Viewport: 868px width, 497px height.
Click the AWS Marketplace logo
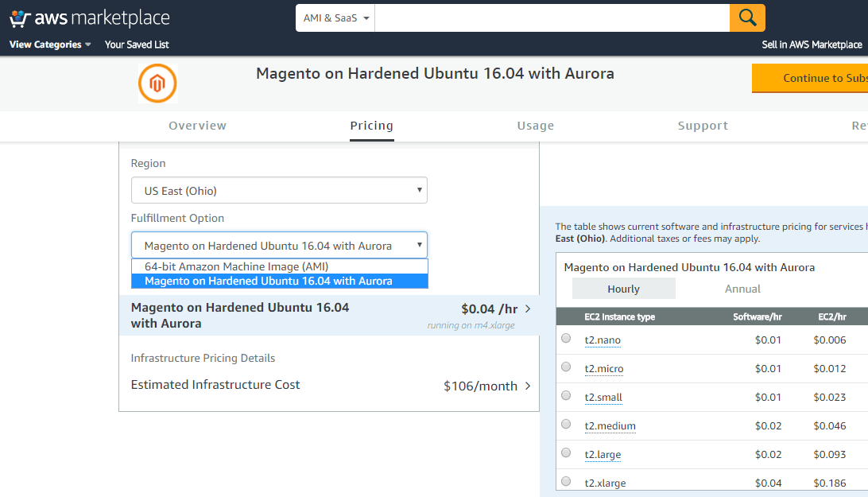[90, 17]
